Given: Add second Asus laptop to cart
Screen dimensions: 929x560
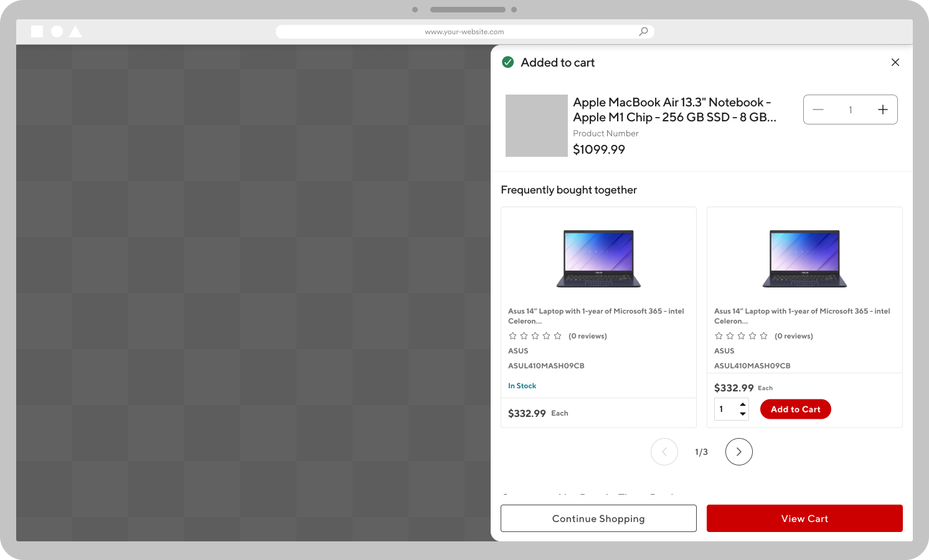Looking at the screenshot, I should [795, 409].
